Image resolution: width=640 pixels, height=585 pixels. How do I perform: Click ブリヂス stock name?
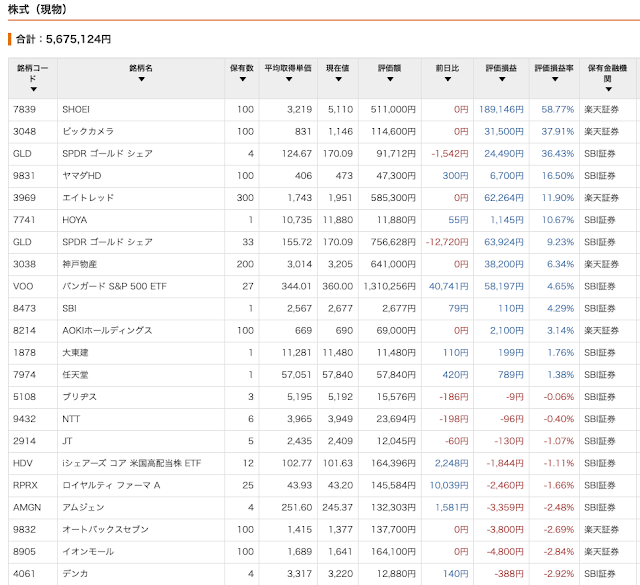click(x=79, y=397)
